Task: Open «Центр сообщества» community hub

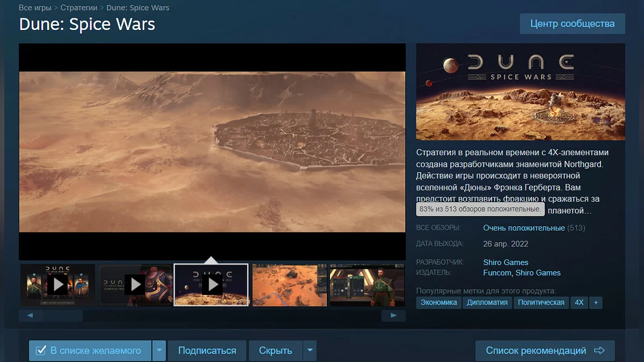Action: click(573, 24)
